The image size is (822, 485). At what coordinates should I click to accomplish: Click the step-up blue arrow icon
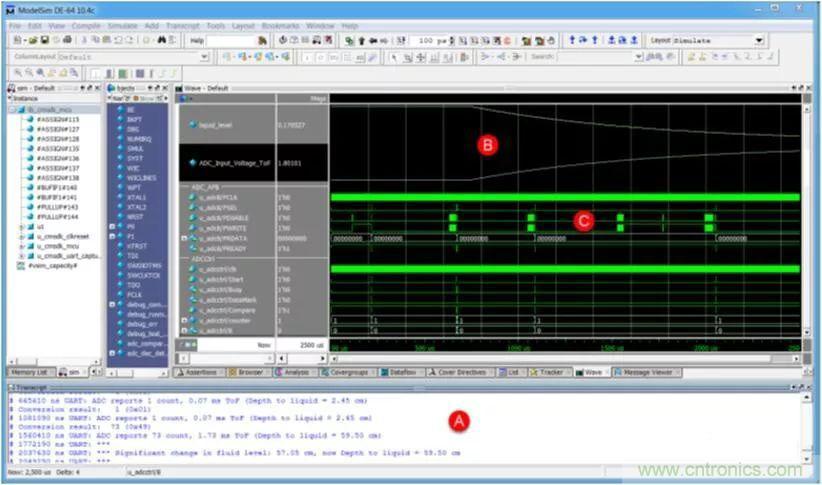[571, 41]
